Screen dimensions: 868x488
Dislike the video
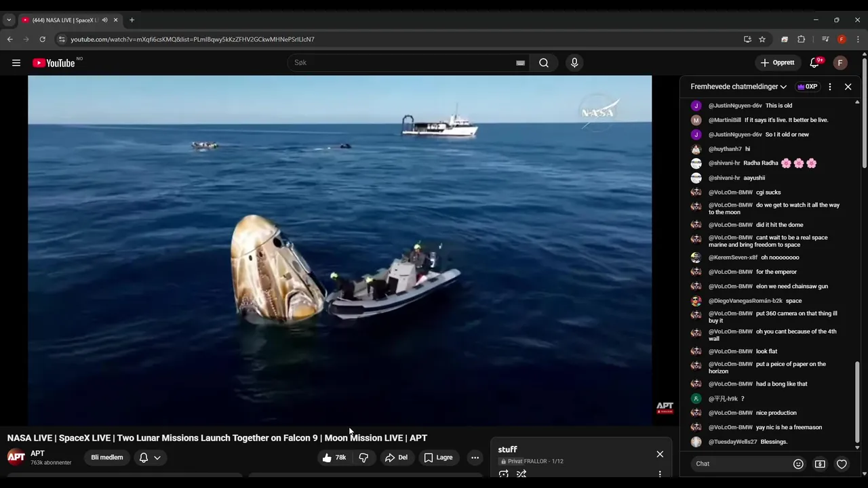tap(363, 457)
